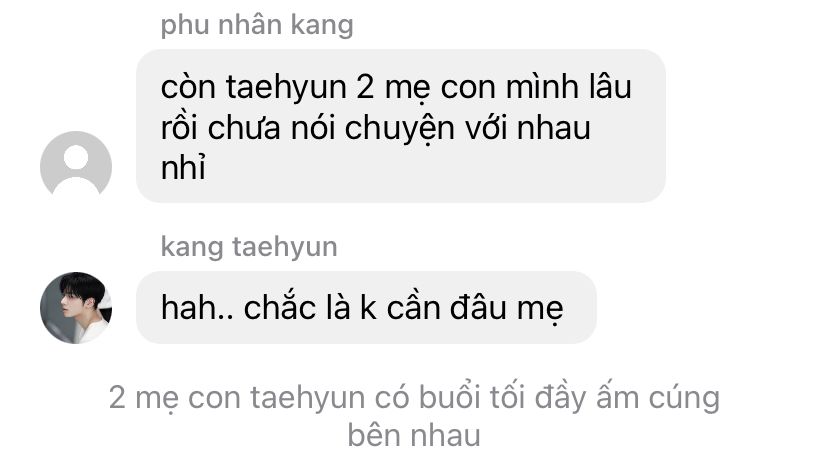Tap the reply bubble "hah.. chắc là k cần đâu mẹ"

[x=366, y=307]
